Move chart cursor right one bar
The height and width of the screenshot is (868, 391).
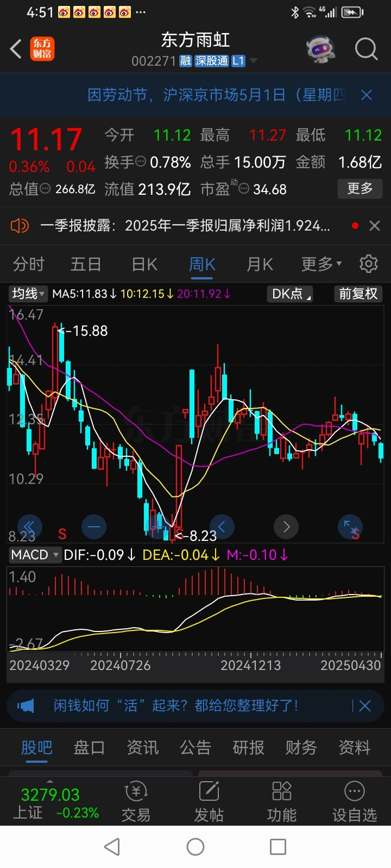(286, 526)
